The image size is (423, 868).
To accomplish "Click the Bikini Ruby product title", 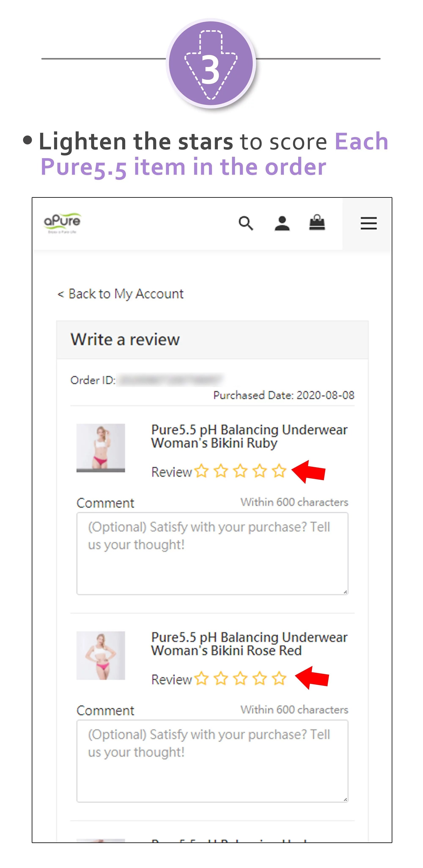I will [249, 436].
